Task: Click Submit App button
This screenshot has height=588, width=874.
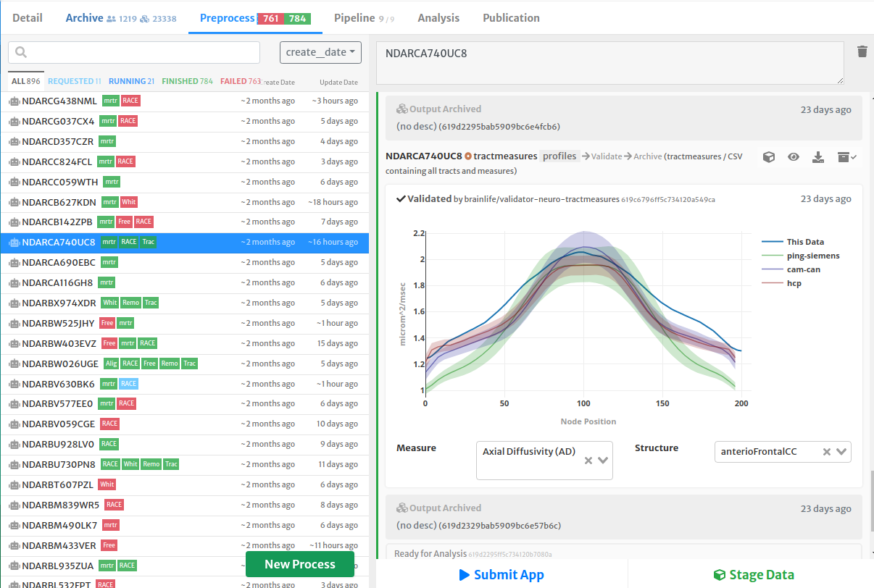Action: [501, 574]
